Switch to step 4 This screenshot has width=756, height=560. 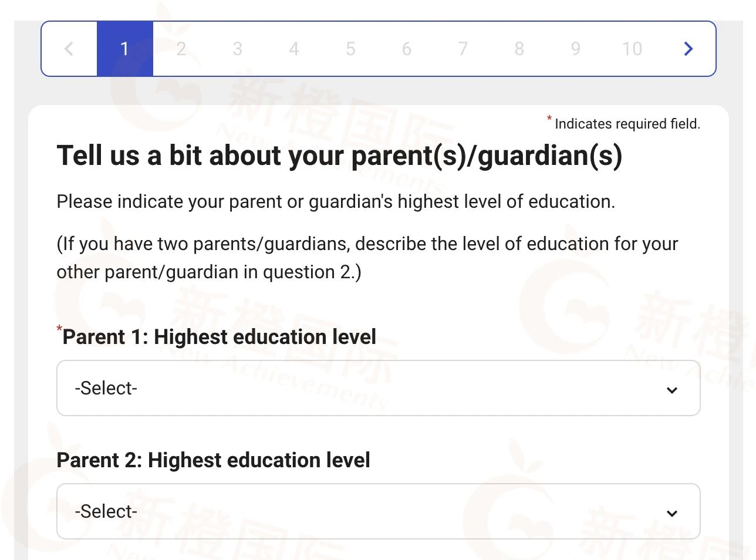pos(294,49)
